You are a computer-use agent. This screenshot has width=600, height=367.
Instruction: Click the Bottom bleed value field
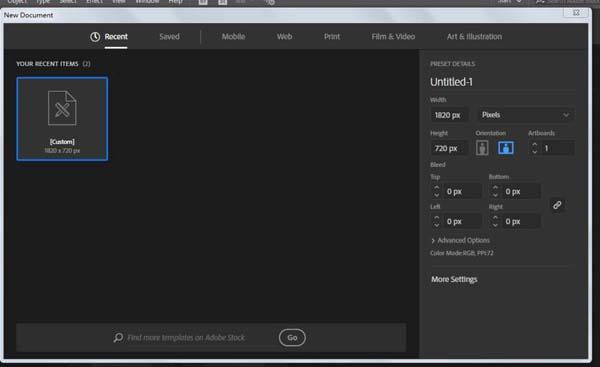(521, 191)
